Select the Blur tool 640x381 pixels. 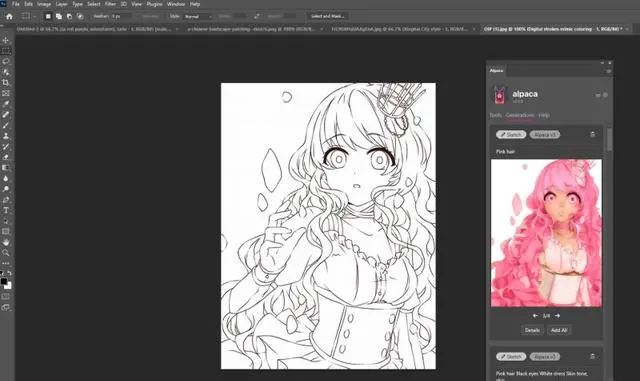pos(6,178)
